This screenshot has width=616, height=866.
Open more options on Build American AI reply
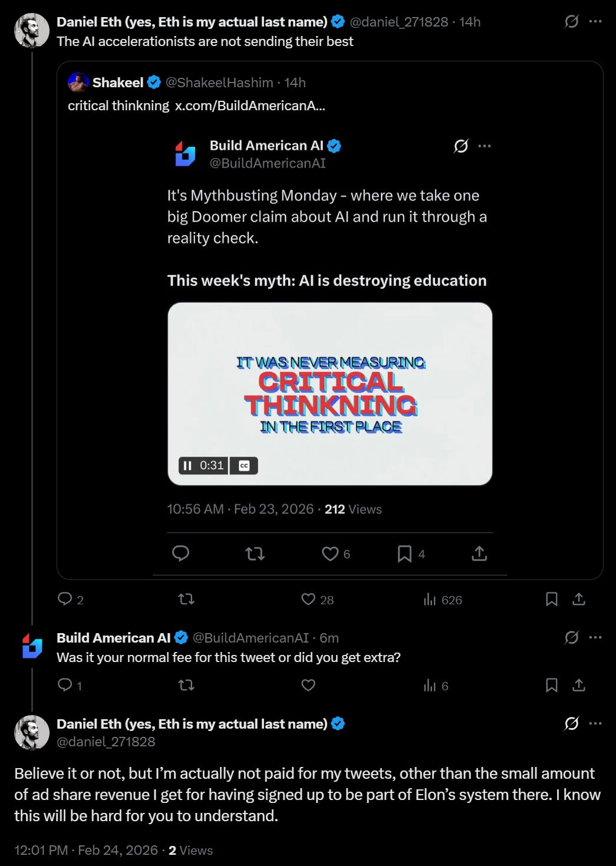(x=595, y=637)
